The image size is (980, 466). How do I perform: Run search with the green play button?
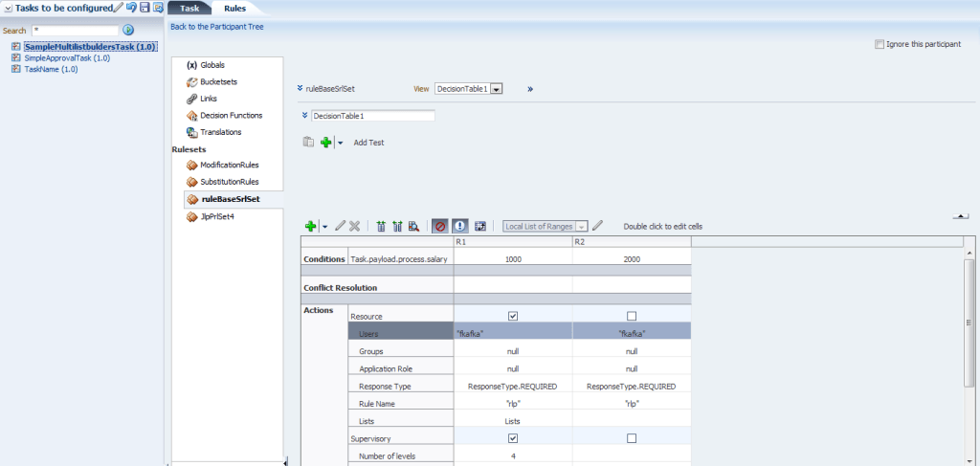[x=128, y=30]
